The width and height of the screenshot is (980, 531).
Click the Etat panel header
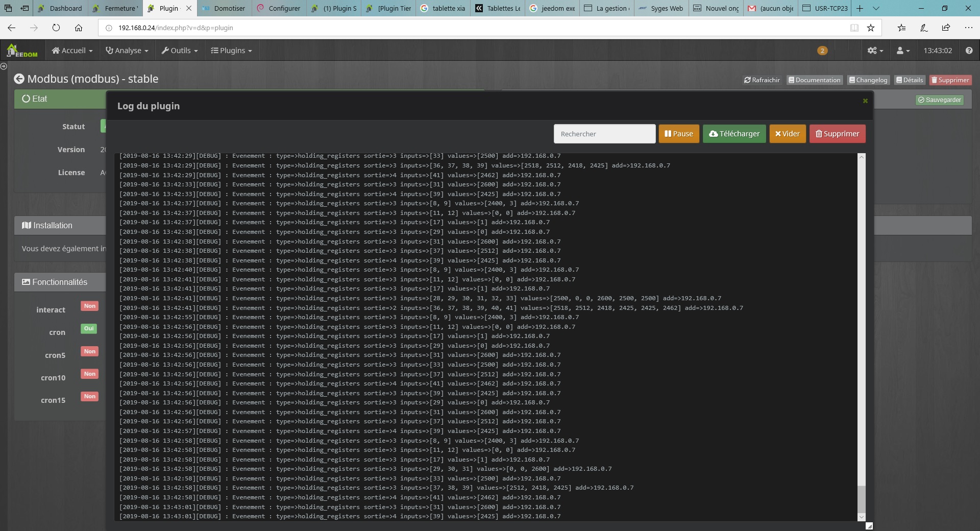click(x=60, y=99)
